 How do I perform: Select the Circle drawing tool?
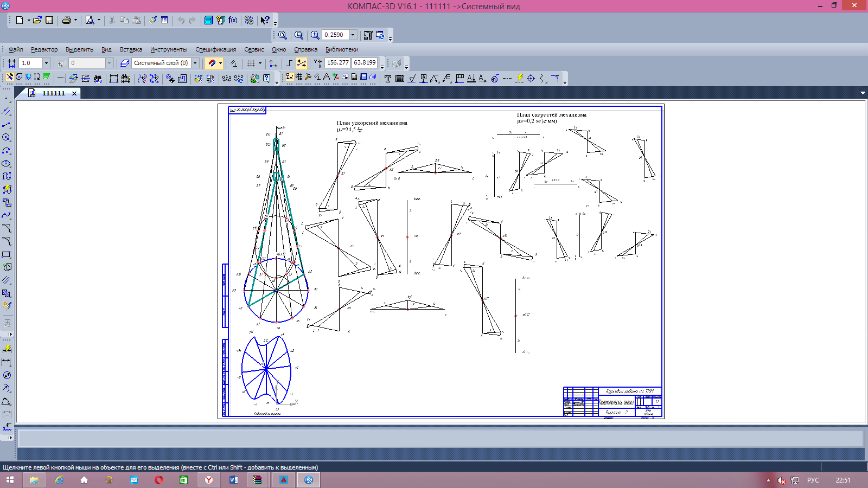pos(7,137)
